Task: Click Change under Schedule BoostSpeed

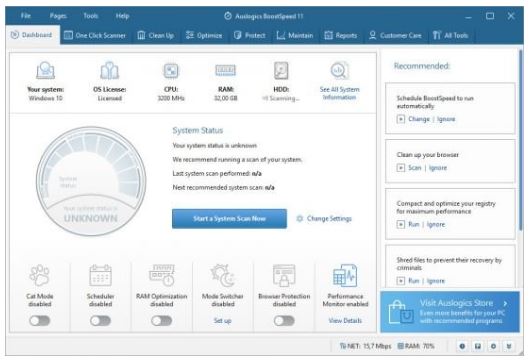Action: coord(419,119)
